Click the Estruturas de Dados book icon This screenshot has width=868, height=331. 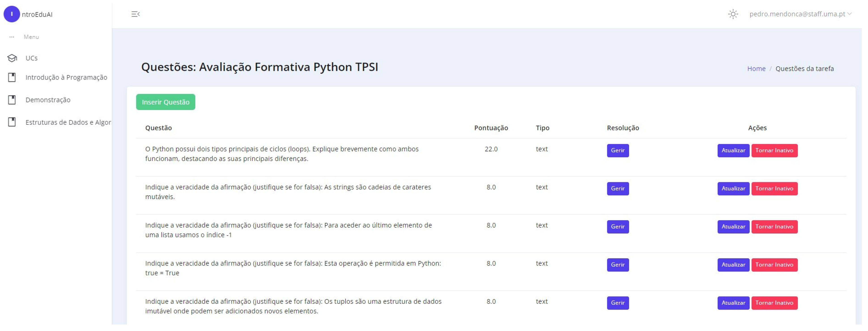[x=12, y=122]
